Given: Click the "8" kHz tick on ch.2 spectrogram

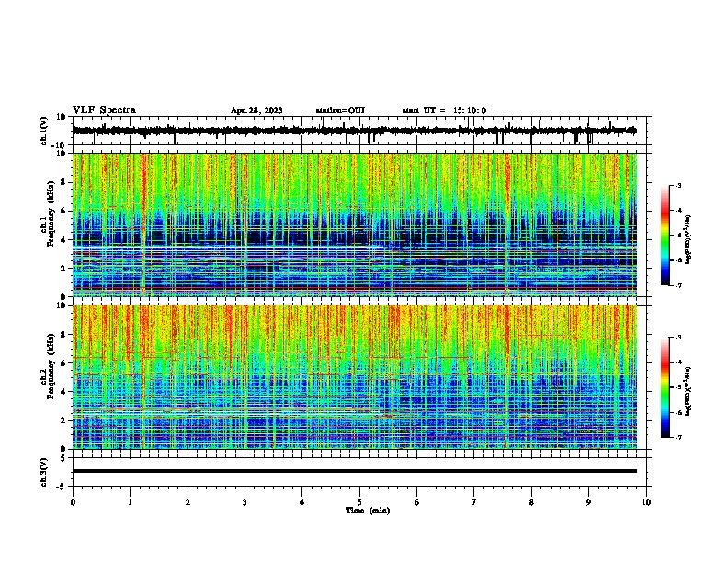Looking at the screenshot, I should point(63,335).
